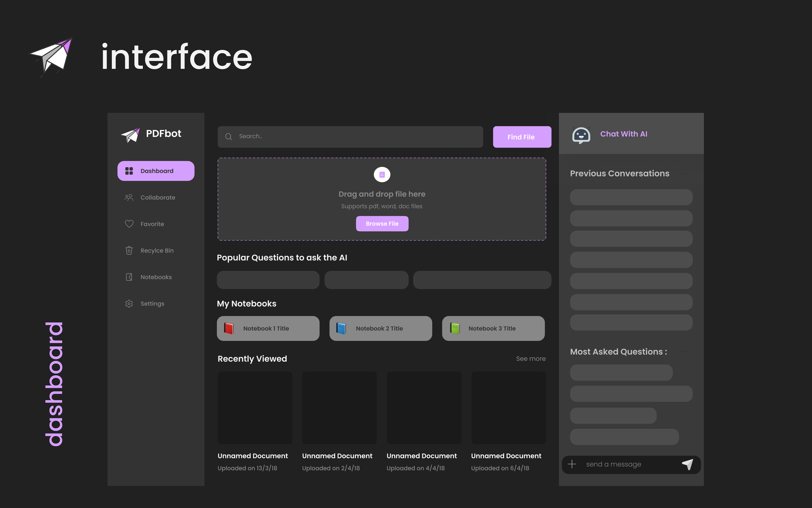This screenshot has height=508, width=812.
Task: Click the Settings gear icon
Action: 129,304
